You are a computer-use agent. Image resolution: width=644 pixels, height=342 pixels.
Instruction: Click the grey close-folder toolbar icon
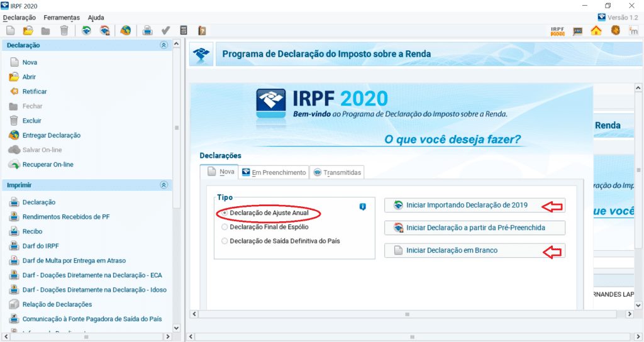click(x=45, y=31)
